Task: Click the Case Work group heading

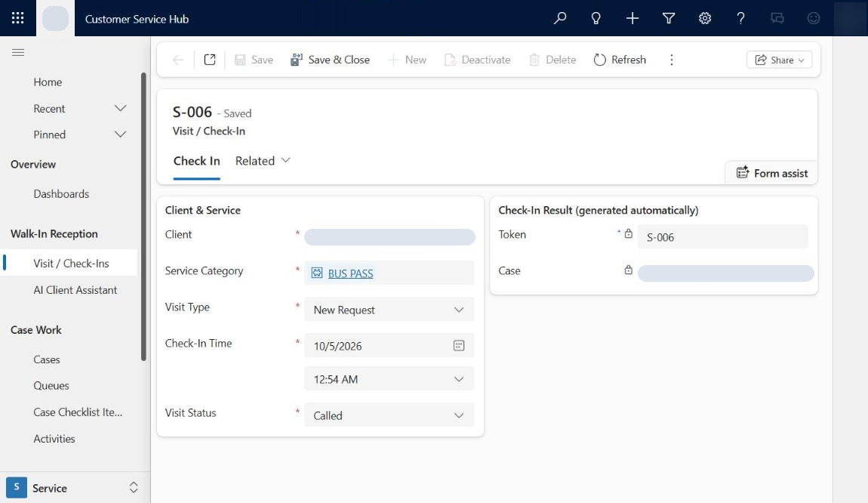Action: (x=36, y=329)
